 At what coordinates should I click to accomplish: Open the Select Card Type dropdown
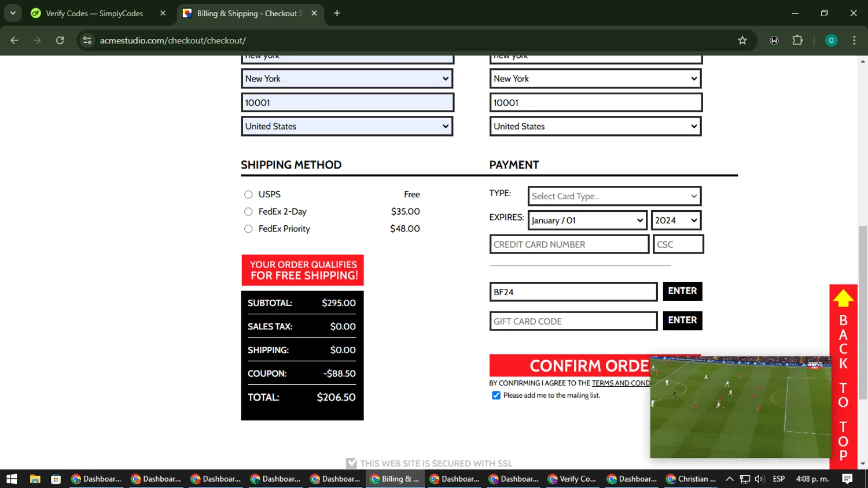coord(615,196)
